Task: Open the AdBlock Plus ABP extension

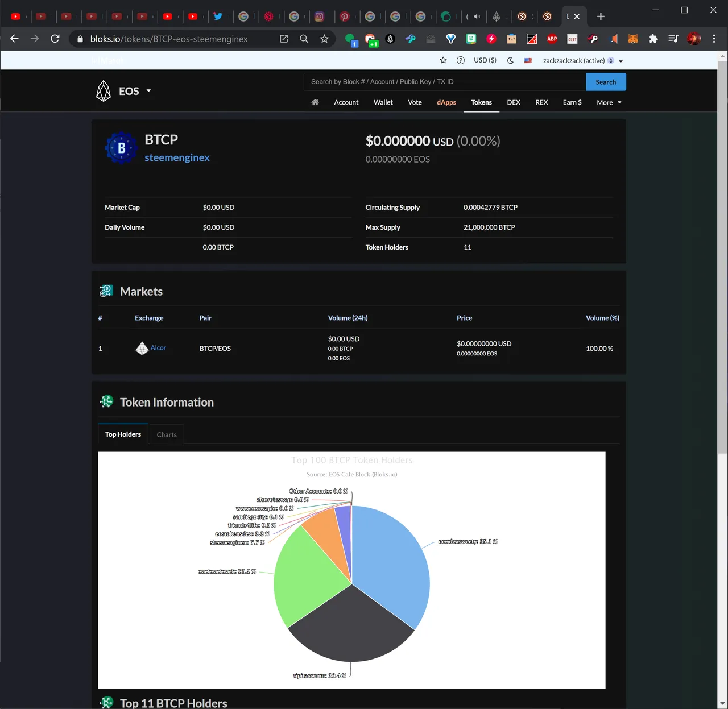Action: pos(552,39)
